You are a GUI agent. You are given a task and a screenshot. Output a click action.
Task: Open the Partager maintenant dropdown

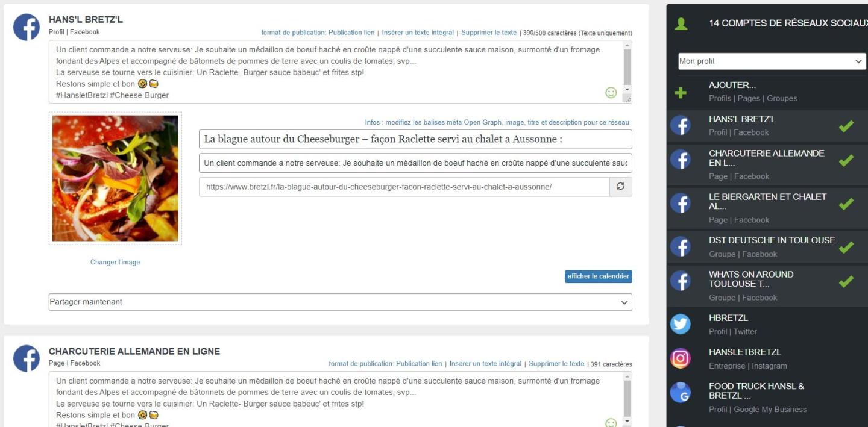coord(340,302)
